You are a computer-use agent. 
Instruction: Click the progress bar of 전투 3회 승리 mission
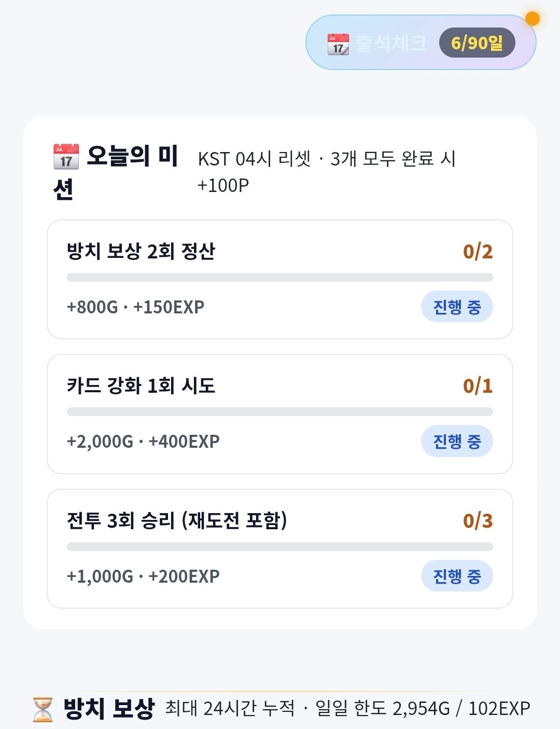pyautogui.click(x=280, y=546)
